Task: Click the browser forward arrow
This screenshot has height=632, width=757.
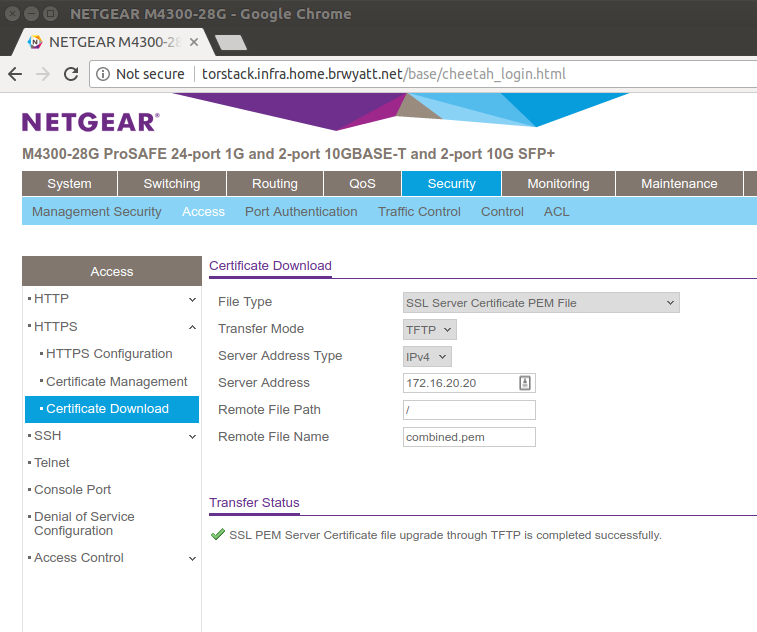Action: tap(43, 74)
